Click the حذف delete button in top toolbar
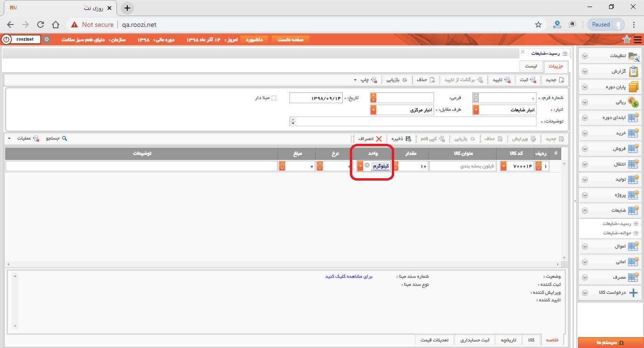 [426, 80]
